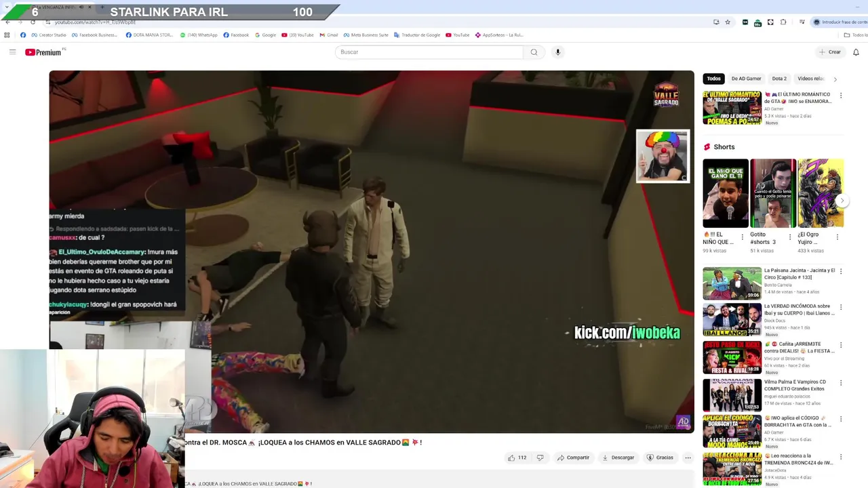
Task: Open Leo reacciona a la TREMENDA BRONC4Z4 title
Action: (798, 460)
